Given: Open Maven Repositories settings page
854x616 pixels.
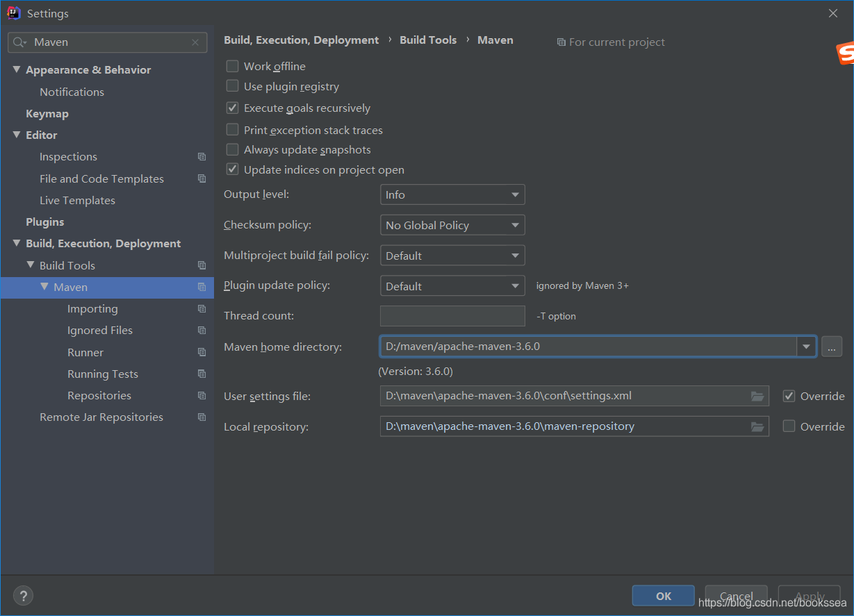Looking at the screenshot, I should click(99, 395).
